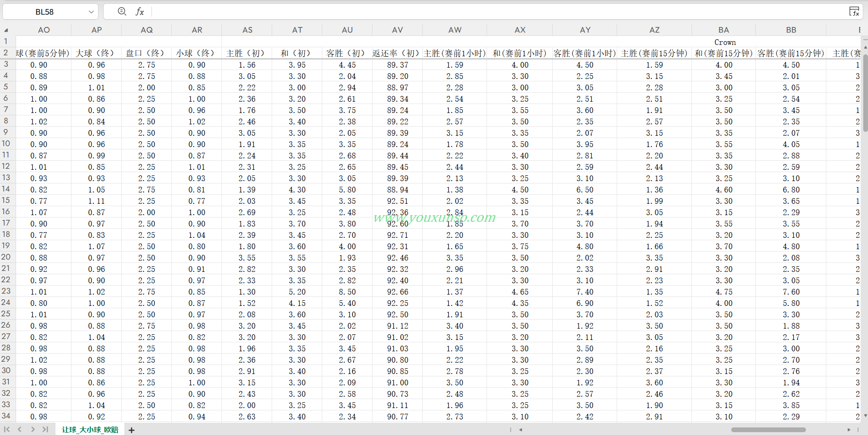The height and width of the screenshot is (435, 868).
Task: Click the 返还率（初） header cell
Action: point(398,53)
